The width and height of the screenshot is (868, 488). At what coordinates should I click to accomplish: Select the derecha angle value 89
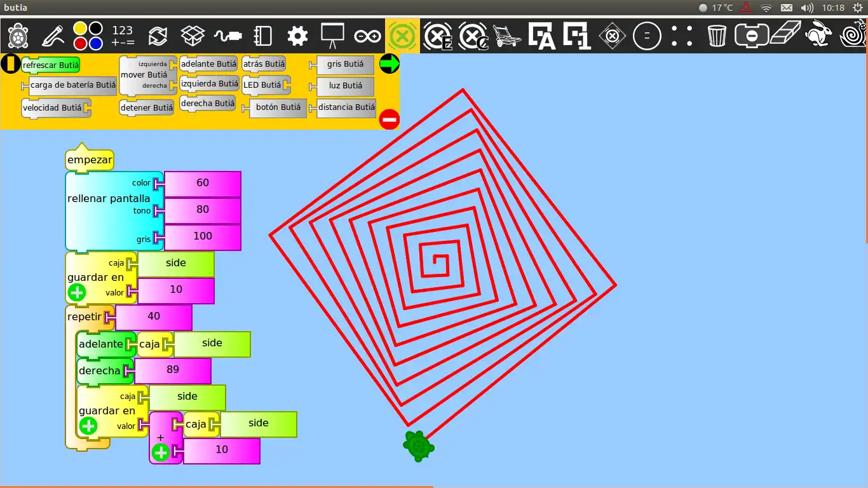173,370
